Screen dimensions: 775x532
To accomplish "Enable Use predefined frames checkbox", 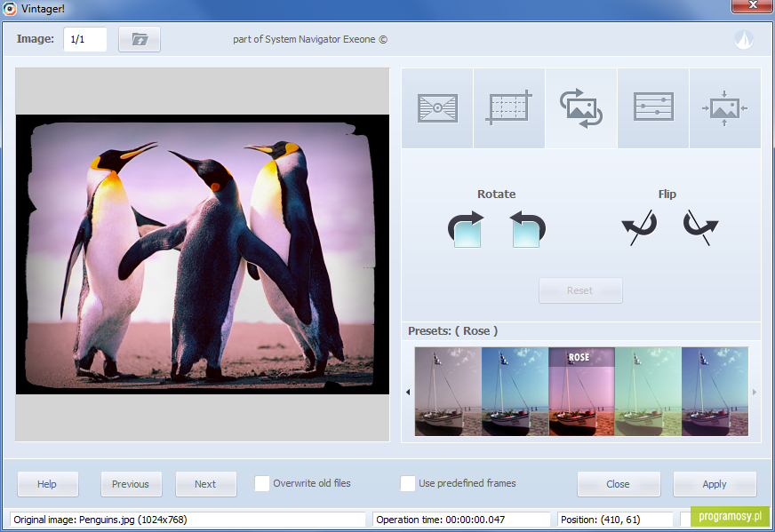I will click(408, 483).
